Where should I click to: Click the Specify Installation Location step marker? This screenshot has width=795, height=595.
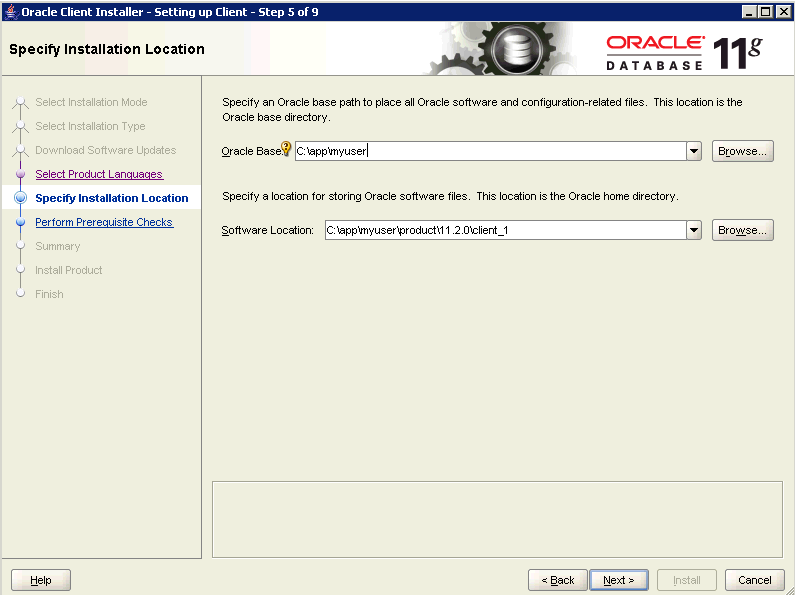(x=19, y=198)
